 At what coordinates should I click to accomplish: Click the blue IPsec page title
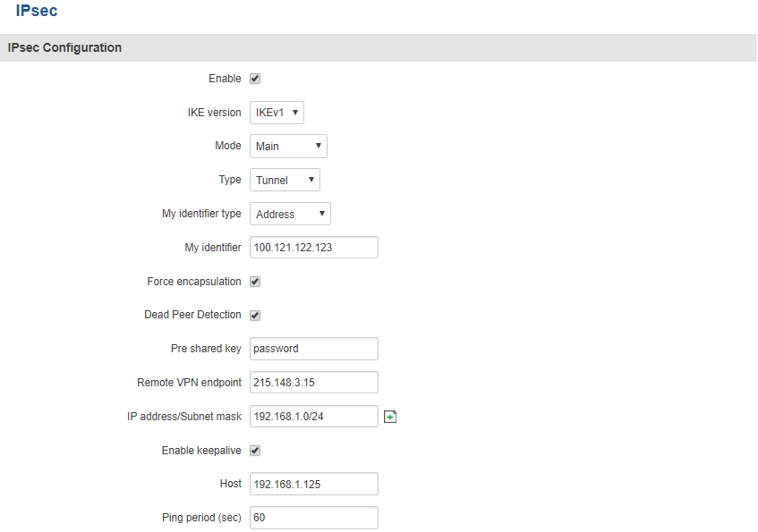[37, 12]
